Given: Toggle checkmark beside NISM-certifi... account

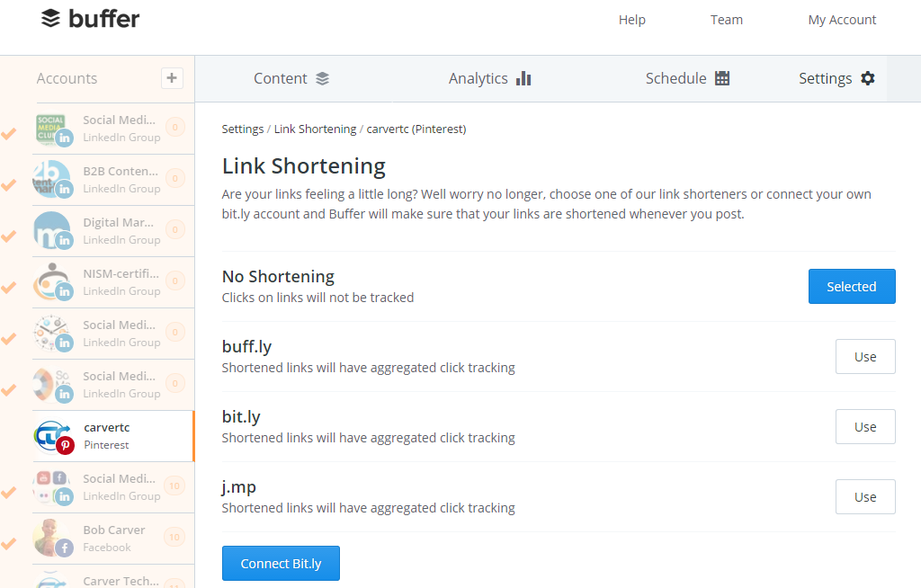Looking at the screenshot, I should [9, 288].
